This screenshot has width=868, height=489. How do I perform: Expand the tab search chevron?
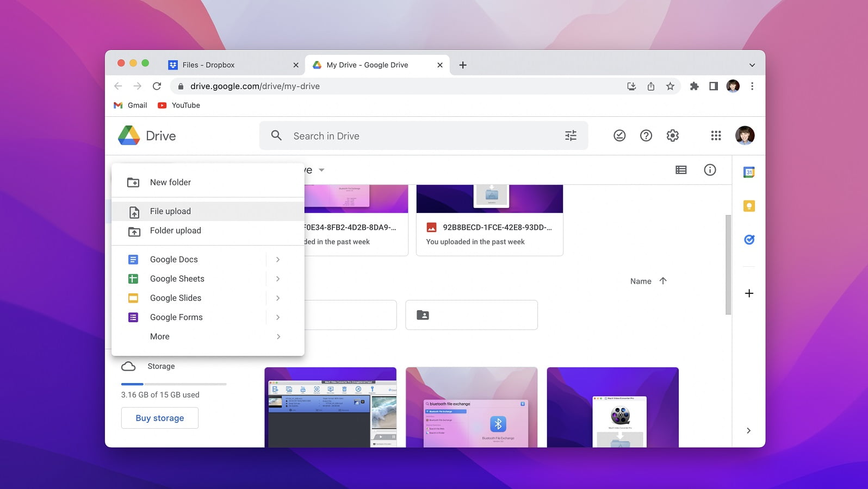coord(752,65)
